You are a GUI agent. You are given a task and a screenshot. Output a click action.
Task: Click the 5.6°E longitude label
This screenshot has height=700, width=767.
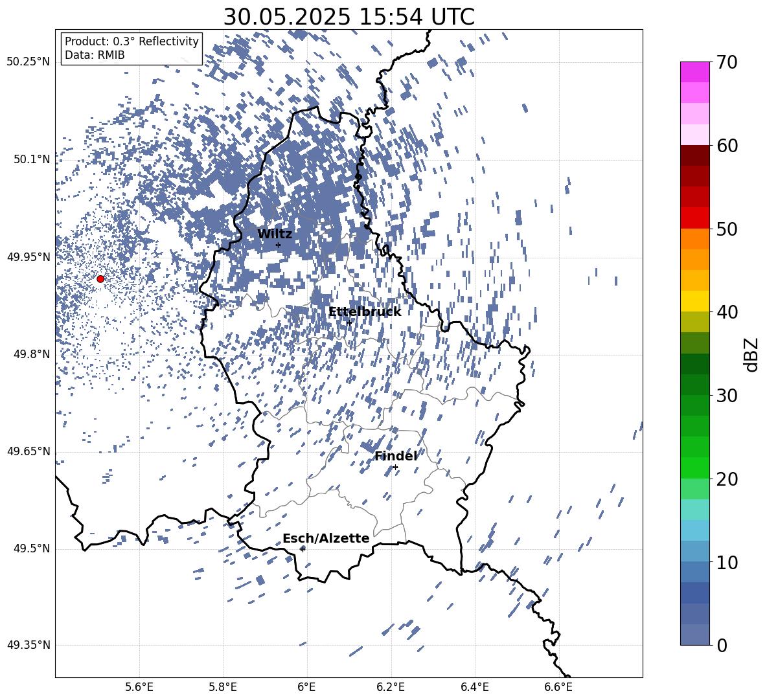(139, 687)
